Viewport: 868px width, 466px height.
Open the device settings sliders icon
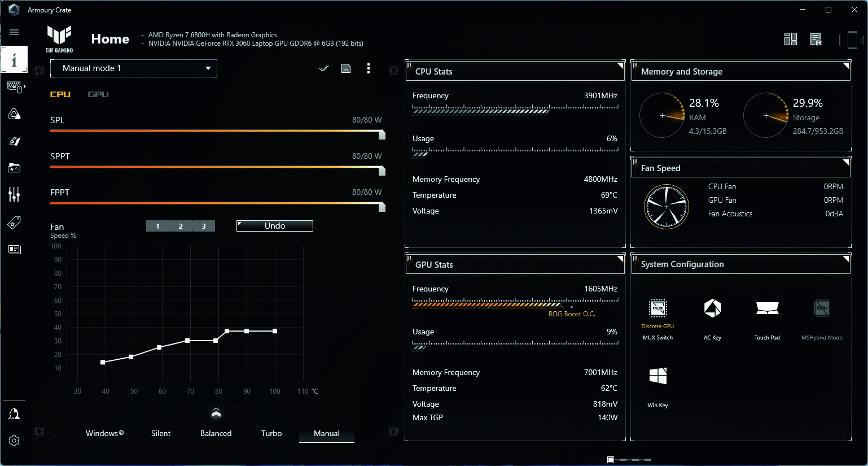[14, 194]
